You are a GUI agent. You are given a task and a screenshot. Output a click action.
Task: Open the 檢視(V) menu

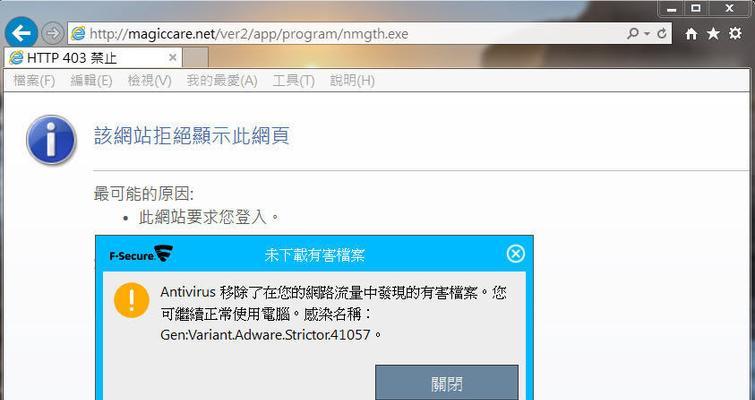click(x=149, y=80)
